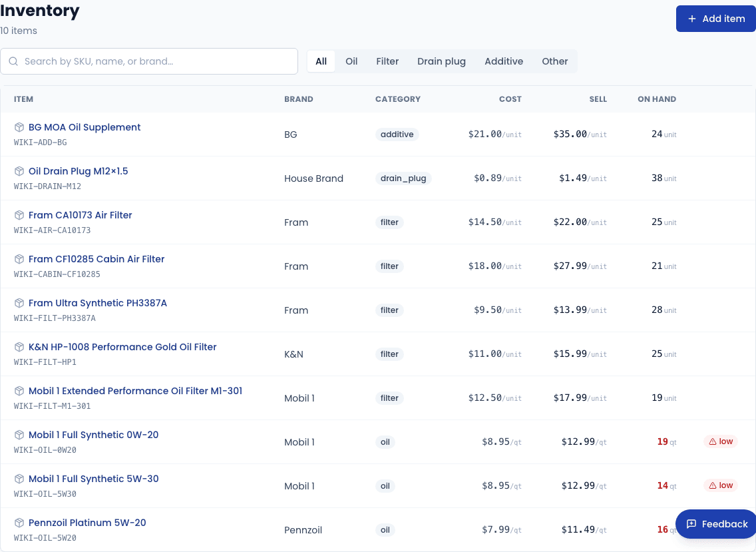This screenshot has height=552, width=756.
Task: Click the ON HAND column header
Action: tap(657, 99)
